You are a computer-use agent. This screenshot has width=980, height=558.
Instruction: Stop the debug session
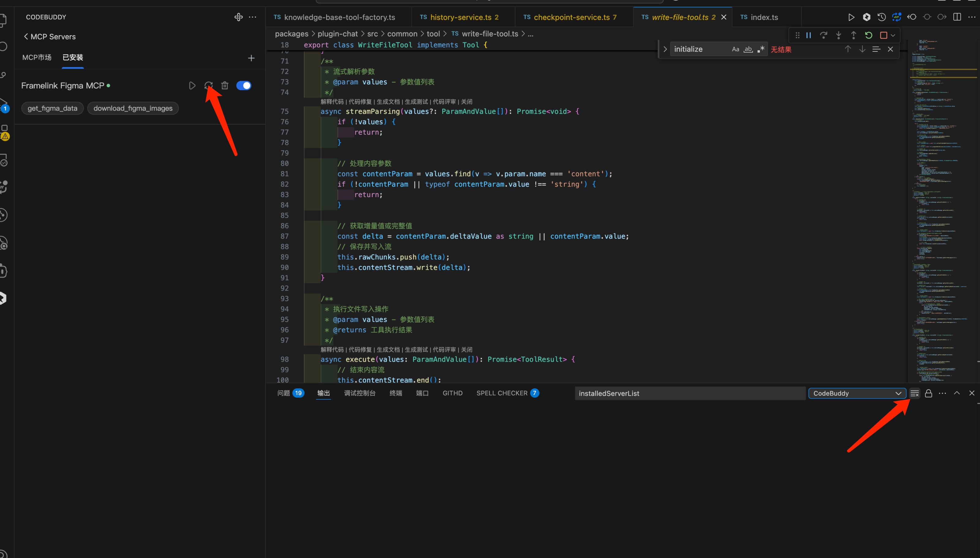point(884,35)
